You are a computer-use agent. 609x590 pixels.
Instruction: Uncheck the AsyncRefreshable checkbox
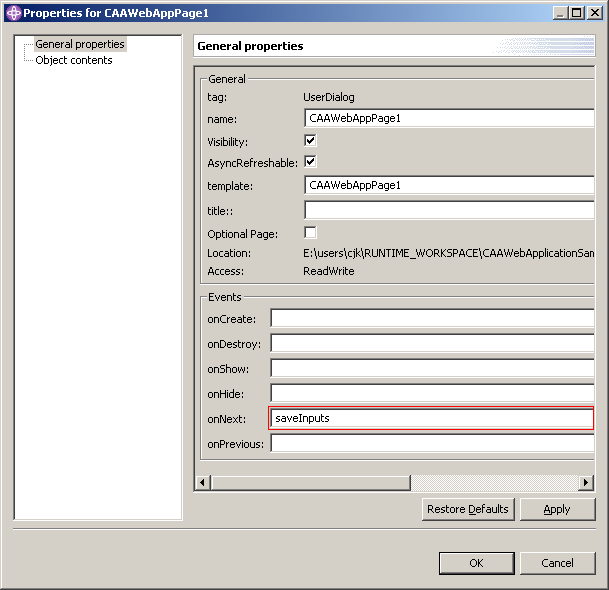310,162
